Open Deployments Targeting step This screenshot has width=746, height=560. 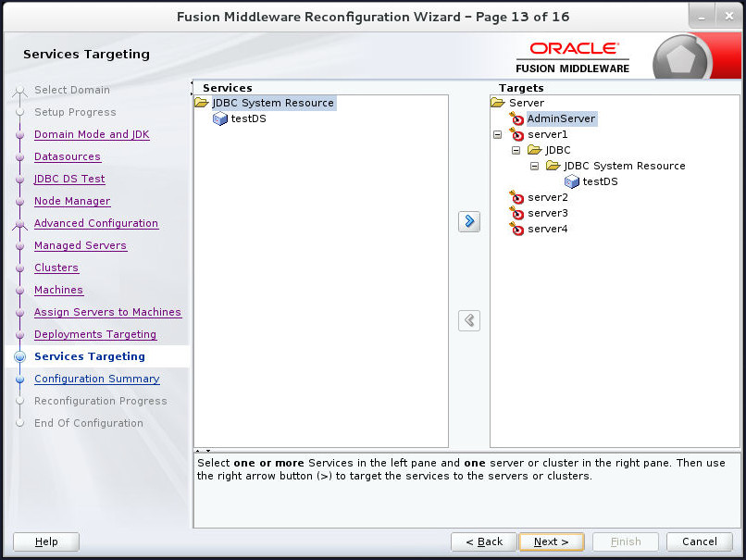[x=95, y=334]
